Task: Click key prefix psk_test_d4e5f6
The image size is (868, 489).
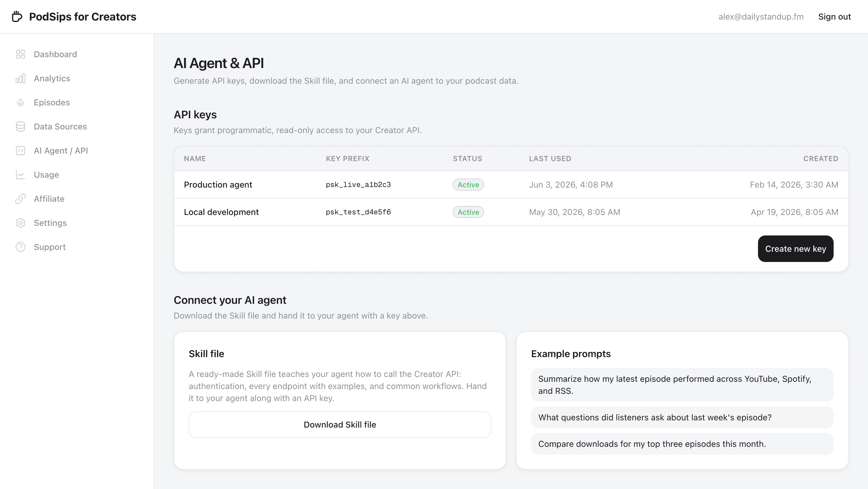Action: [x=358, y=212]
